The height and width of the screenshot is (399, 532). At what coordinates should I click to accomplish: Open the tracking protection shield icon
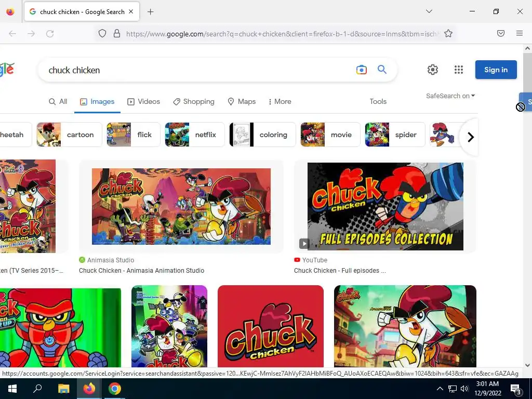point(102,33)
